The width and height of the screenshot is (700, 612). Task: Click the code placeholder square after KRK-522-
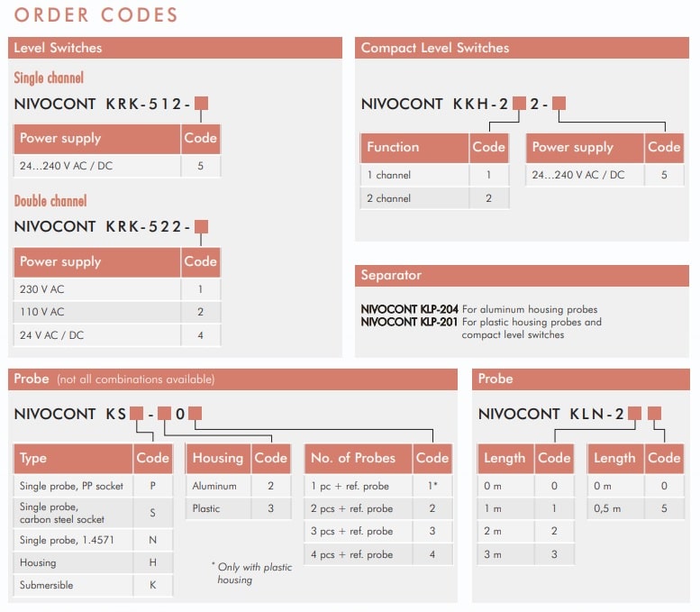201,226
